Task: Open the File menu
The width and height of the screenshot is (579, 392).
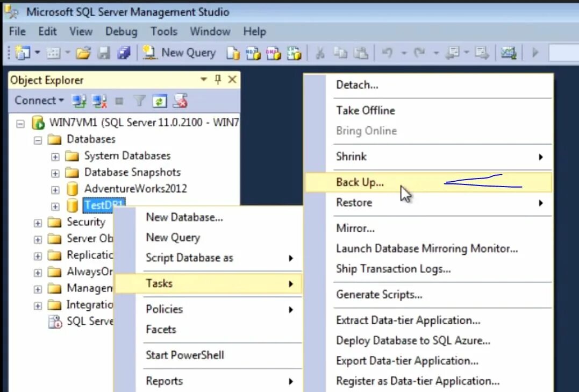Action: click(17, 31)
